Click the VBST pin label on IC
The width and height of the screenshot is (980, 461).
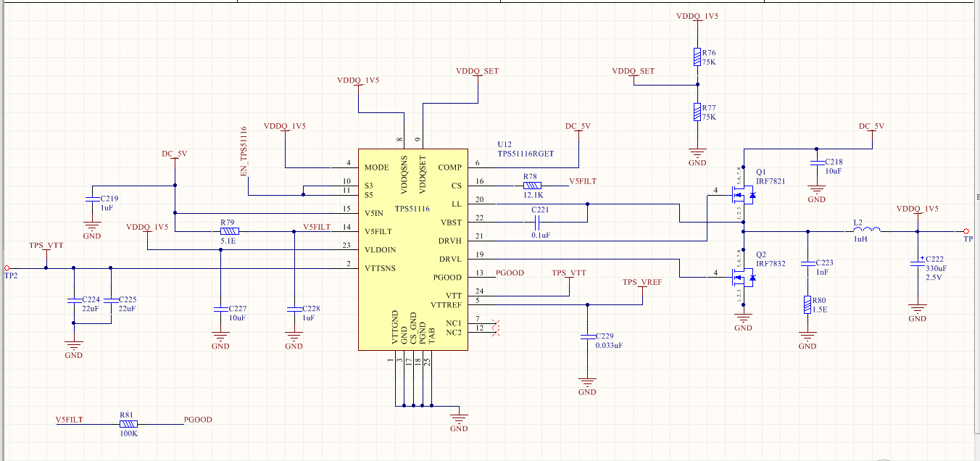pos(451,223)
